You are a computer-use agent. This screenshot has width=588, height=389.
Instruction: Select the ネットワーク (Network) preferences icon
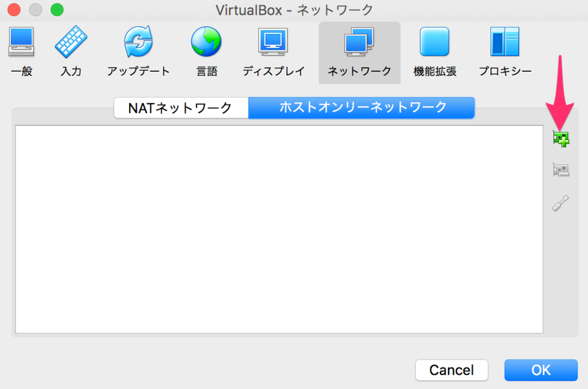click(359, 52)
